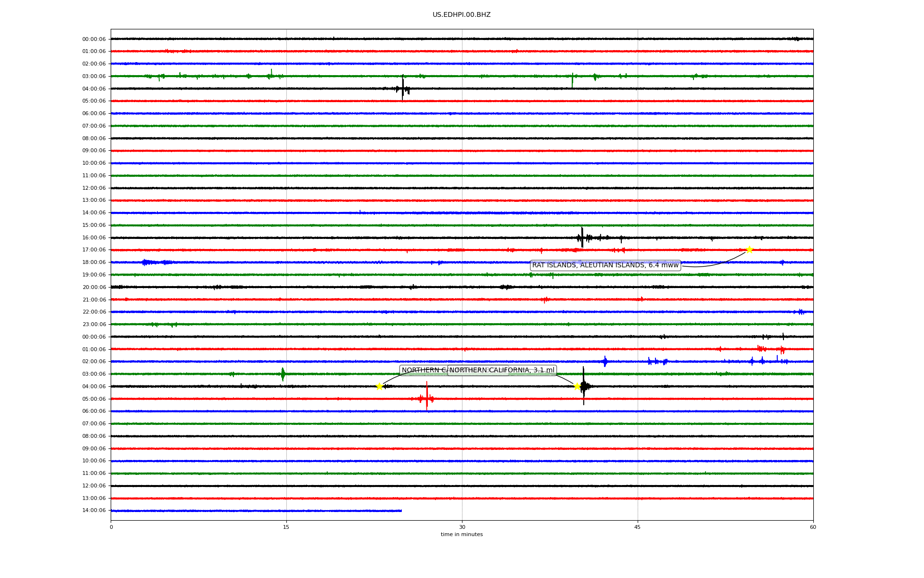The height and width of the screenshot is (578, 924).
Task: Select the 20:00:06 time label
Action: [94, 287]
